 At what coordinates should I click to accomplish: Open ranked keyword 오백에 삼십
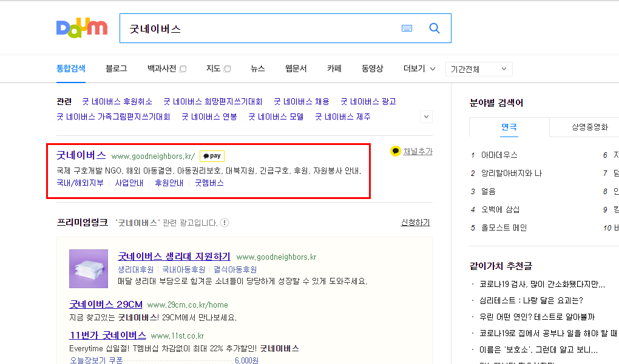tap(500, 210)
